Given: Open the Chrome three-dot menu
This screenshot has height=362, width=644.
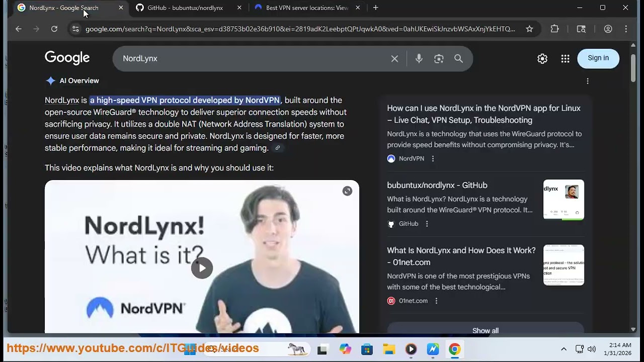Looking at the screenshot, I should [626, 29].
